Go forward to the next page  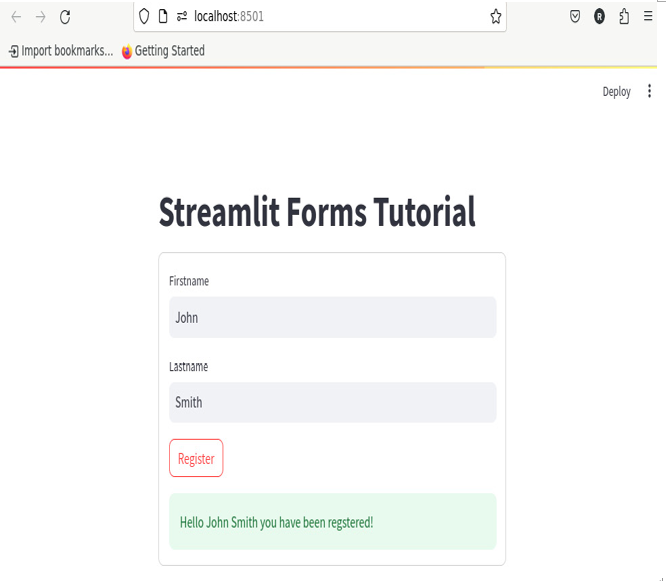click(41, 17)
